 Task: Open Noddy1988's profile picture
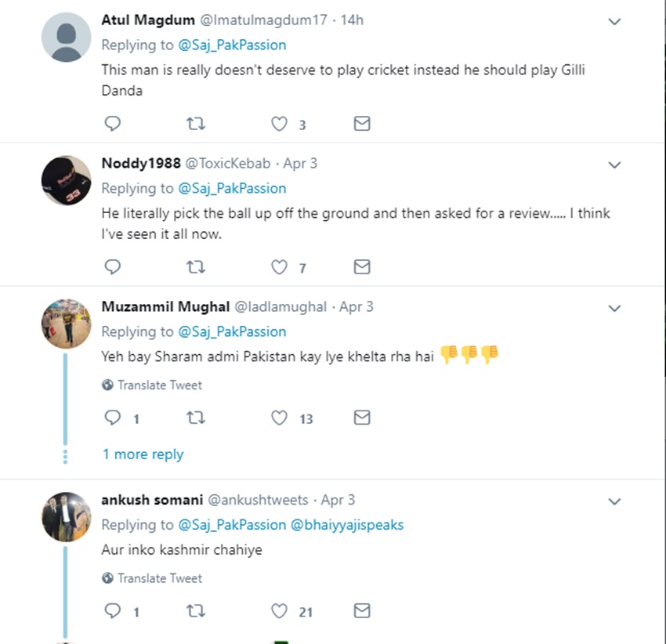67,181
